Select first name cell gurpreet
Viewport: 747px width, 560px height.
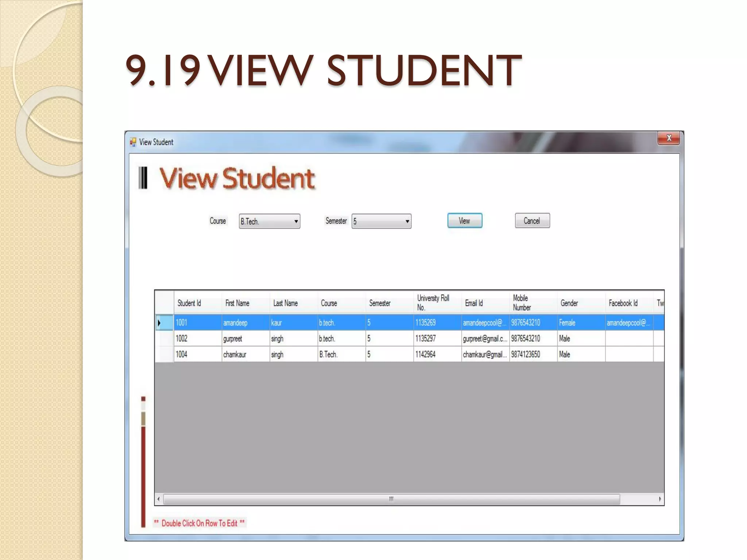246,338
